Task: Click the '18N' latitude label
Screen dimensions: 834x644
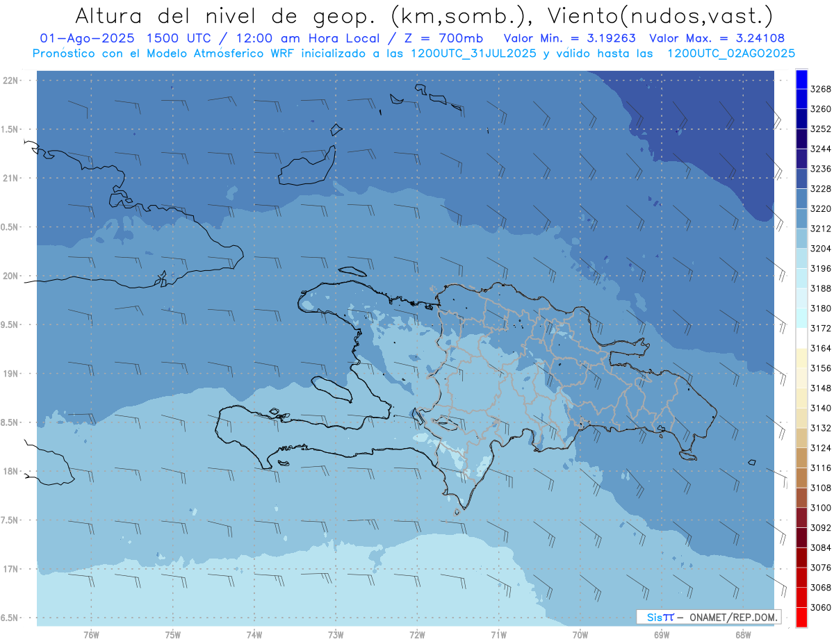Action: 10,471
